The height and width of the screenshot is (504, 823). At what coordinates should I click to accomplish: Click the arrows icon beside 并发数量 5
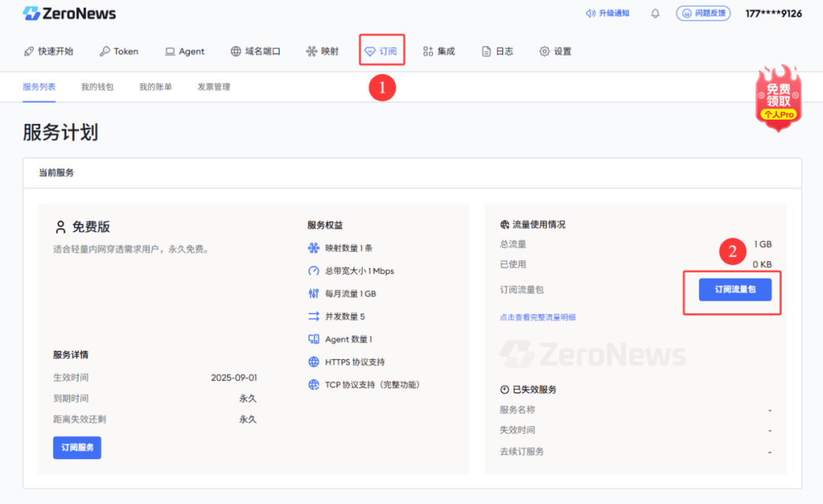coord(313,316)
